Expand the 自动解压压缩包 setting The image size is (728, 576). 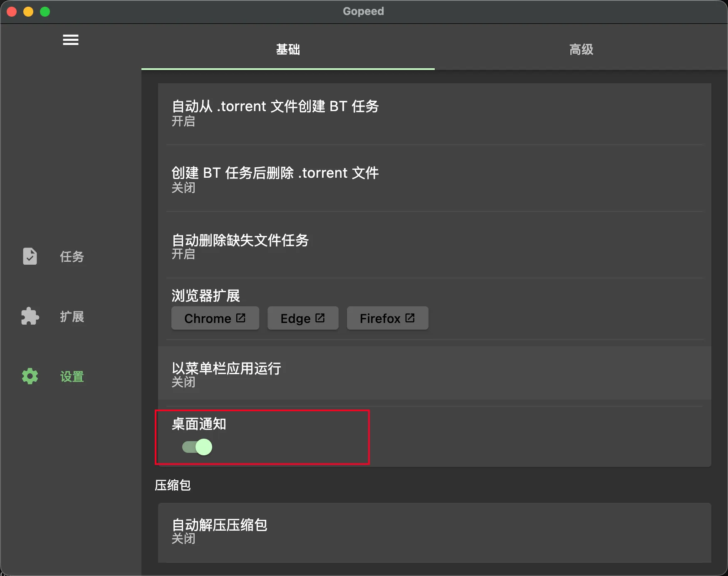coord(434,531)
